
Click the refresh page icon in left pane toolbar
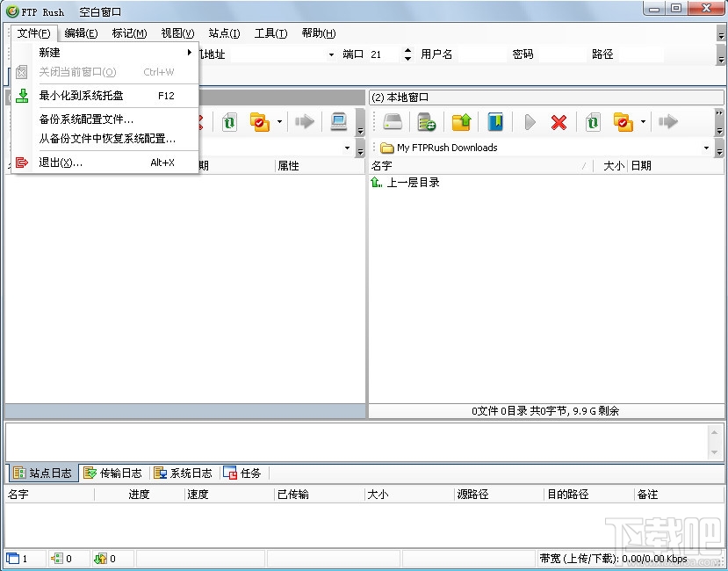coord(229,122)
